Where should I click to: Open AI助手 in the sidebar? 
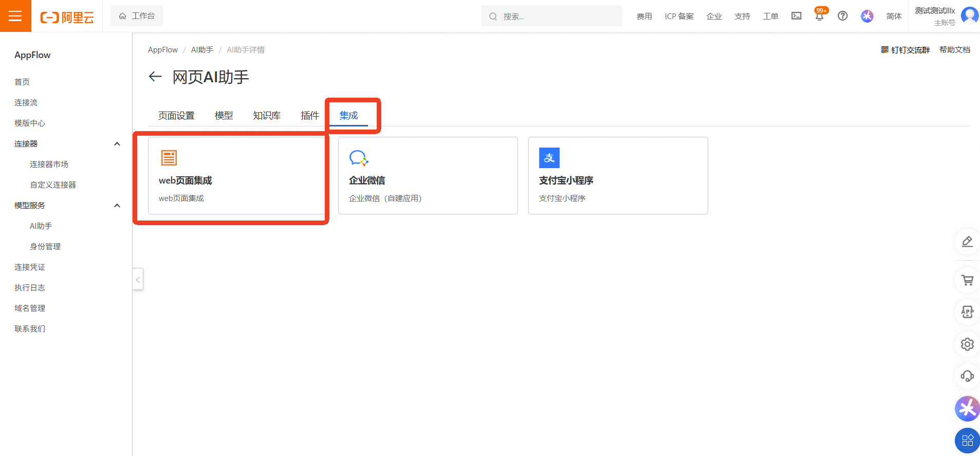coord(41,226)
